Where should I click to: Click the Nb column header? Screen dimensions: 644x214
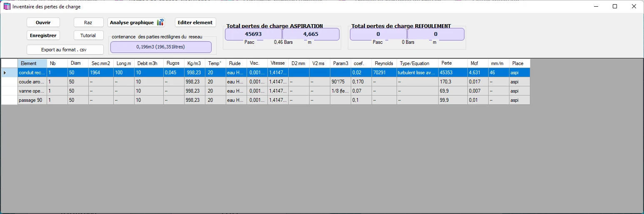coord(57,63)
